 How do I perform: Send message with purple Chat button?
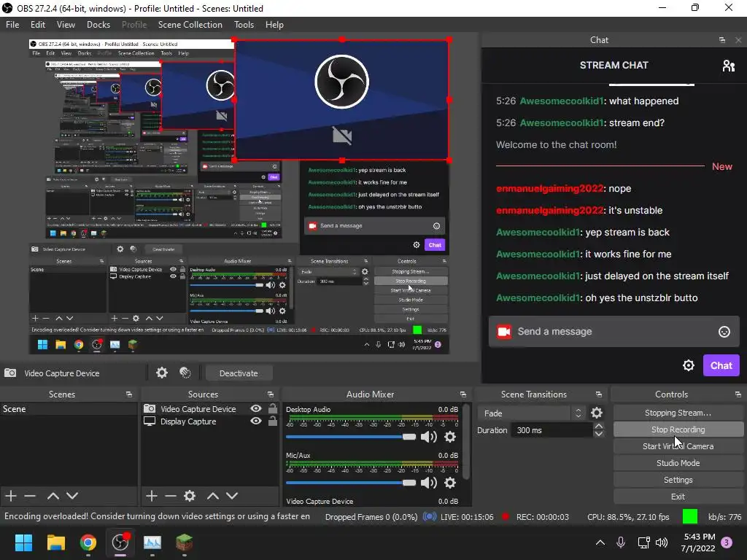coord(721,365)
